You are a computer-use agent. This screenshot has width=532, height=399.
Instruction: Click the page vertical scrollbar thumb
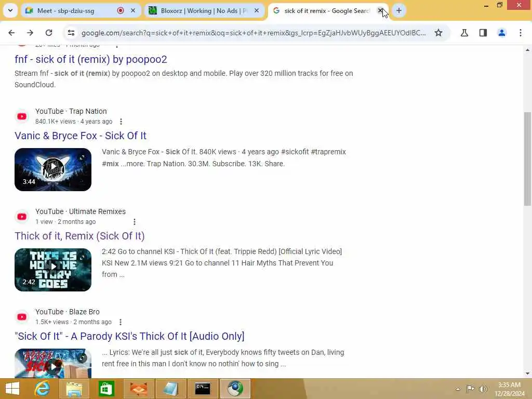[x=527, y=159]
